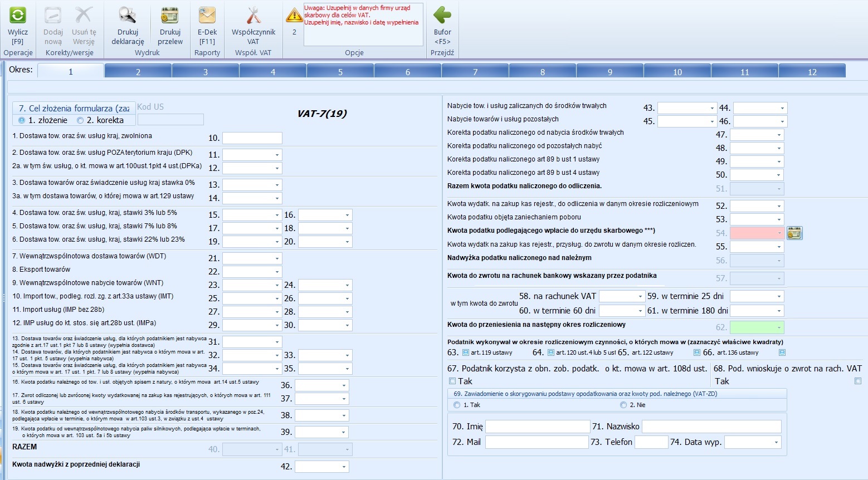Open dropdown of field 46
868x480 pixels.
click(782, 121)
